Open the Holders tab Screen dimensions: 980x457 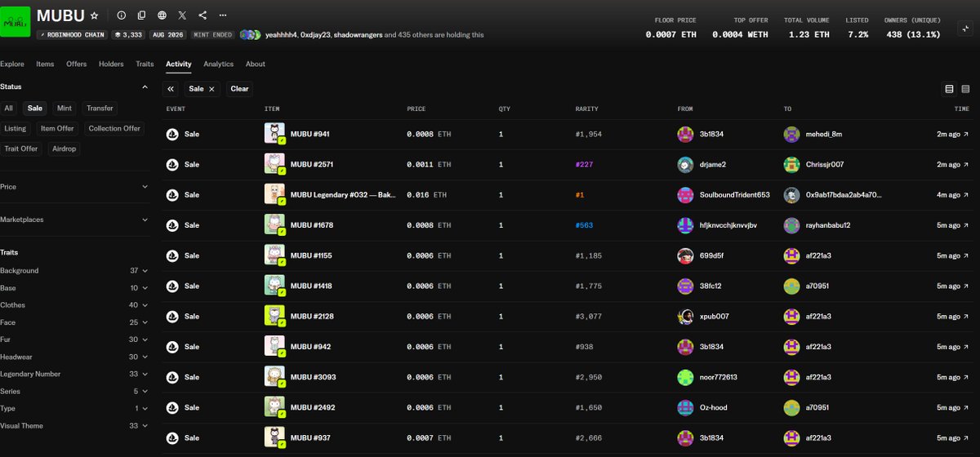pyautogui.click(x=111, y=64)
